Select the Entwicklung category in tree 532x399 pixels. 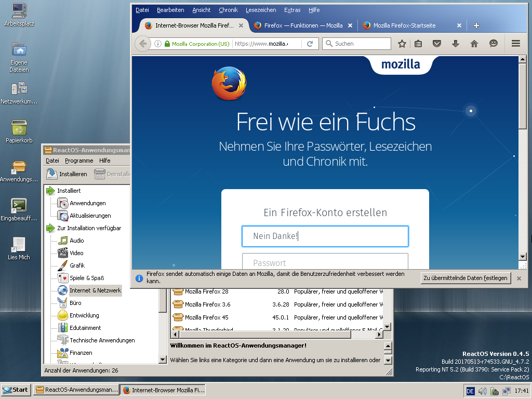tap(84, 315)
